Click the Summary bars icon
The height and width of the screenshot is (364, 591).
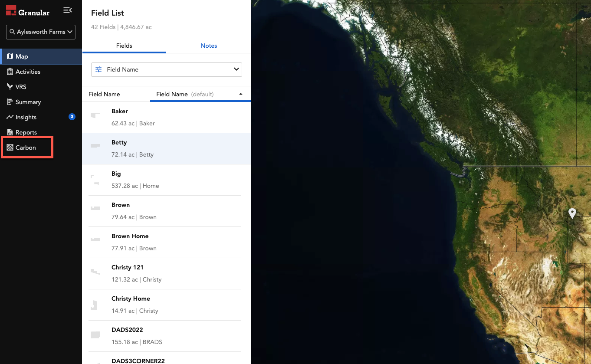pos(10,102)
